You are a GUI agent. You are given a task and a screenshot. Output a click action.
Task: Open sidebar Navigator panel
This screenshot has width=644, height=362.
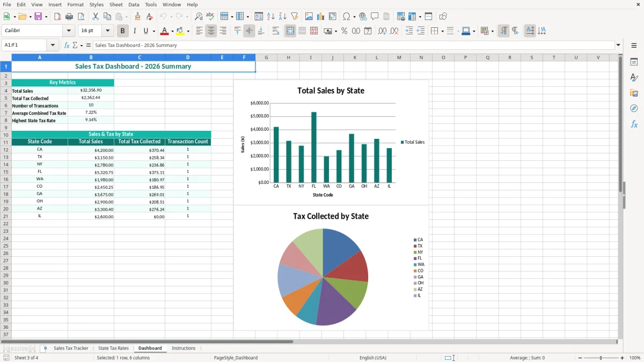click(634, 108)
